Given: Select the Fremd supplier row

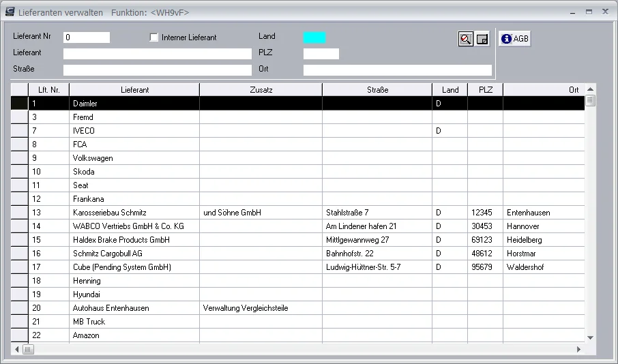Looking at the screenshot, I should (297, 117).
